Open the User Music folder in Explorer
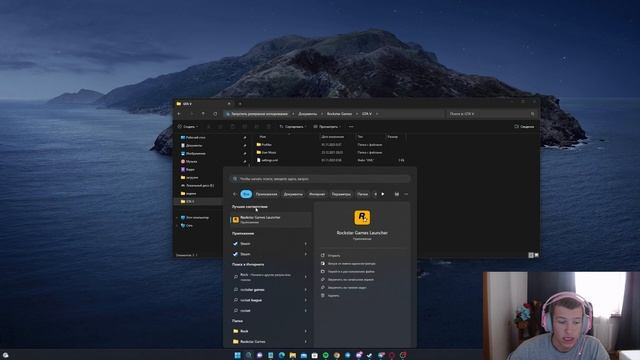640x360 pixels. [x=268, y=152]
